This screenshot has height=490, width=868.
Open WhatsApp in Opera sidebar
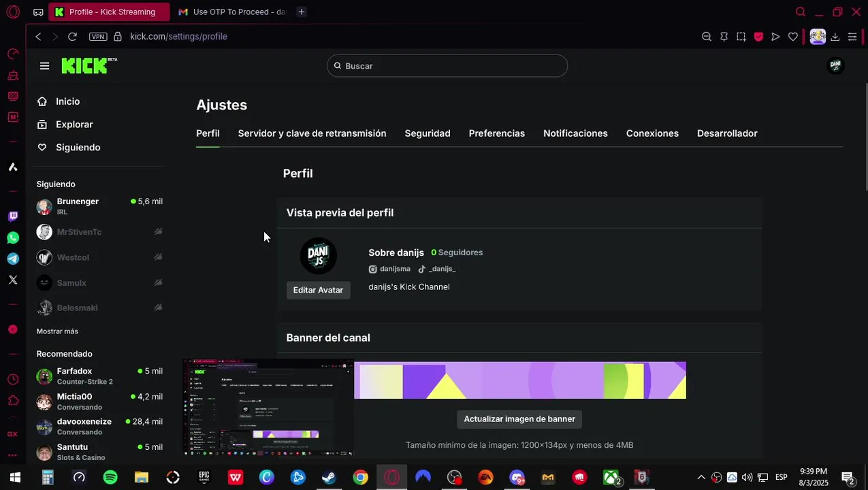pos(13,238)
